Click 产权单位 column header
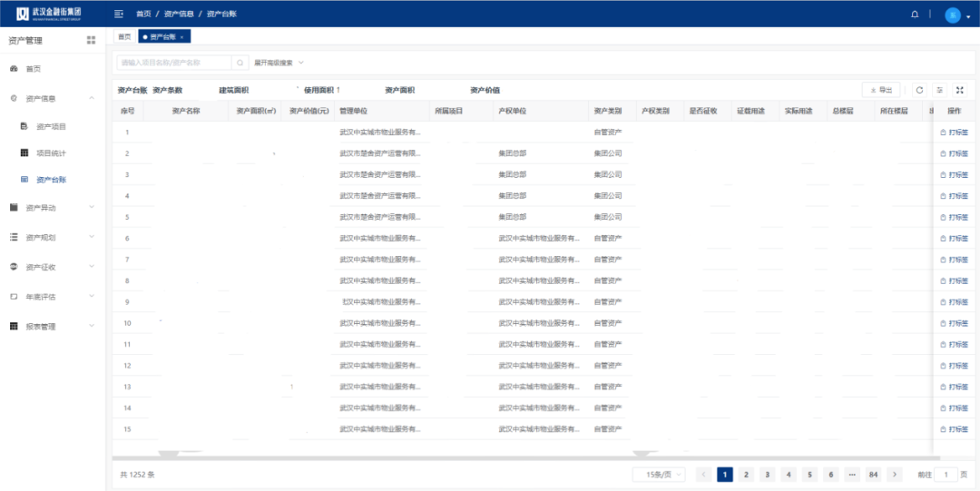980x491 pixels. [542, 111]
